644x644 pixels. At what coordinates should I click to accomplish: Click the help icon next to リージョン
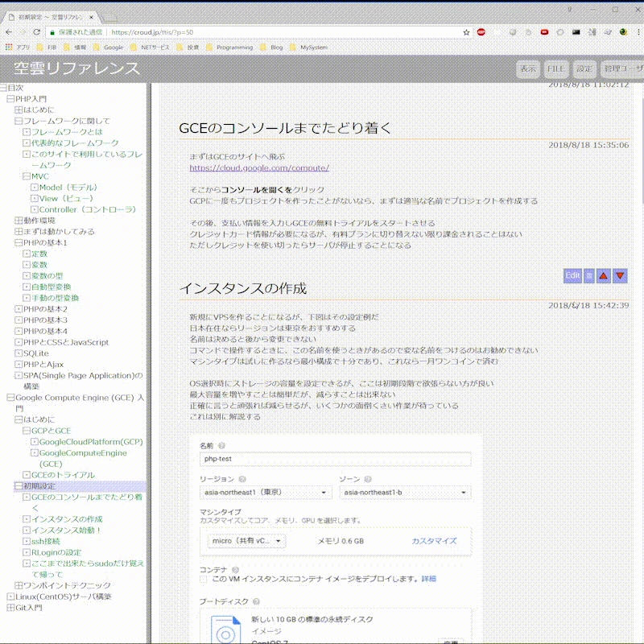click(x=242, y=479)
